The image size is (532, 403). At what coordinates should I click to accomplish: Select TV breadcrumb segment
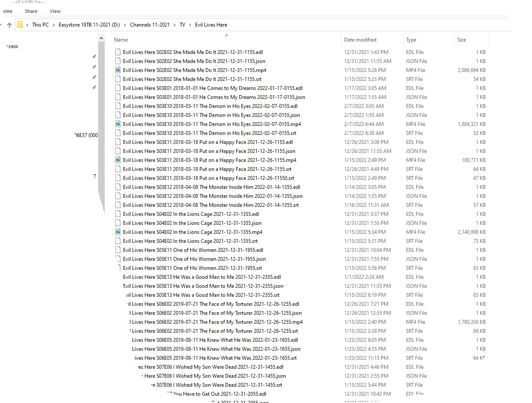(182, 25)
